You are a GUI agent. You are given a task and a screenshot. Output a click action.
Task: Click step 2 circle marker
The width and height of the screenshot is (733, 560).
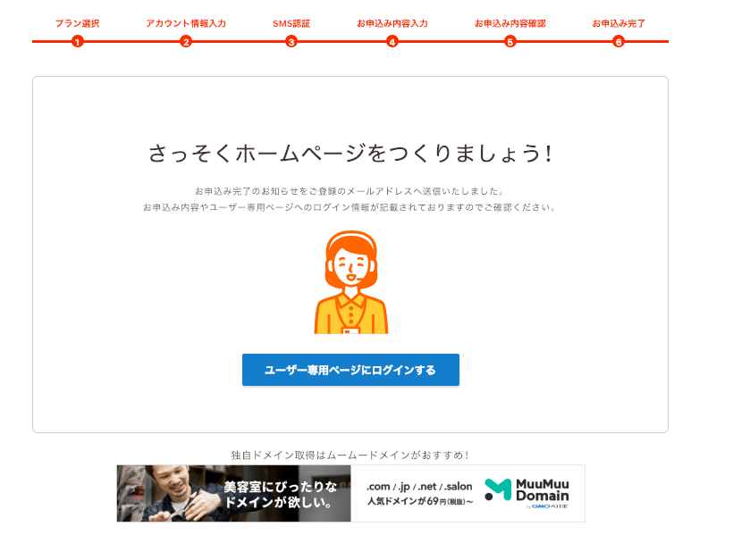click(x=186, y=42)
